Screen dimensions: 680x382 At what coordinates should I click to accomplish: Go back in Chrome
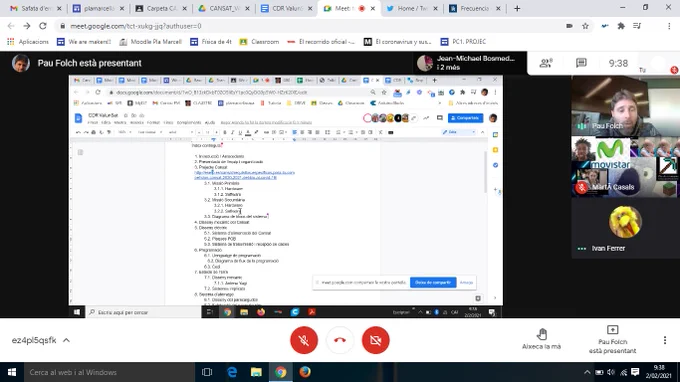point(11,26)
